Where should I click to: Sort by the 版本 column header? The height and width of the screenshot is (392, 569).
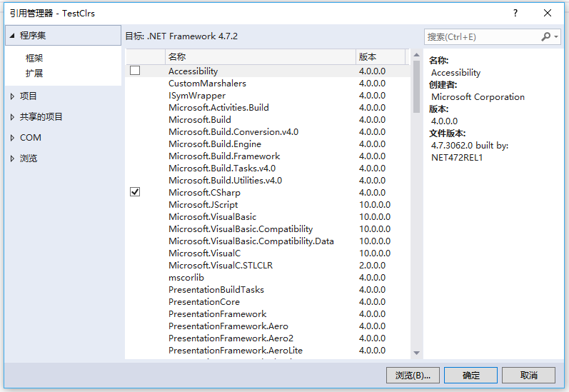[381, 57]
